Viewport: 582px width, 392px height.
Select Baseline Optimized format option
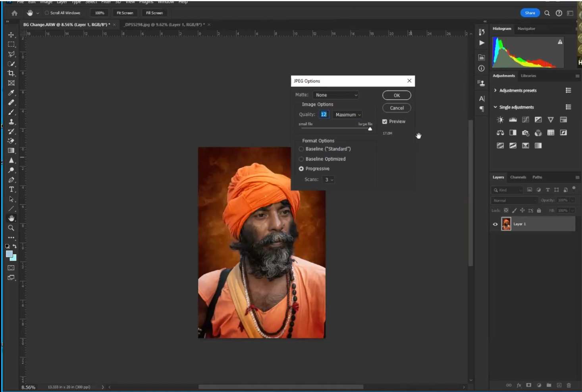(301, 159)
